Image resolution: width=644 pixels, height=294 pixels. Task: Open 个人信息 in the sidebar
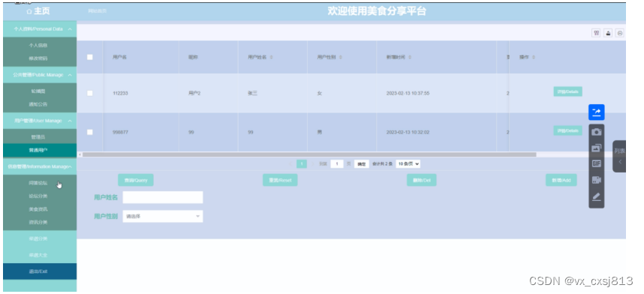coord(38,46)
